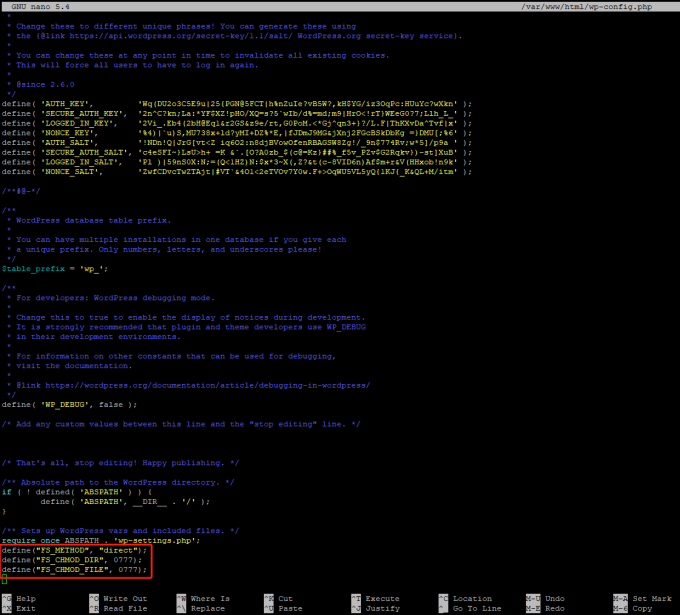Click the Paste shortcut label

click(x=289, y=608)
